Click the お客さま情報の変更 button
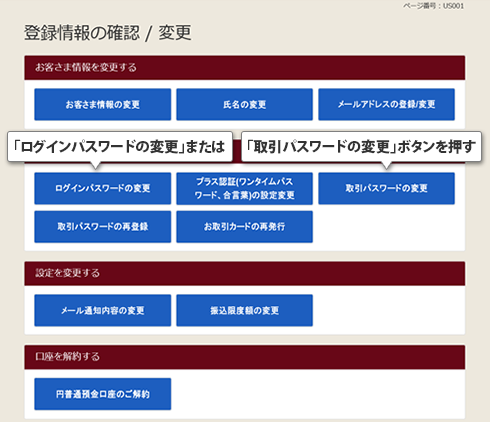This screenshot has height=422, width=490. 103,104
